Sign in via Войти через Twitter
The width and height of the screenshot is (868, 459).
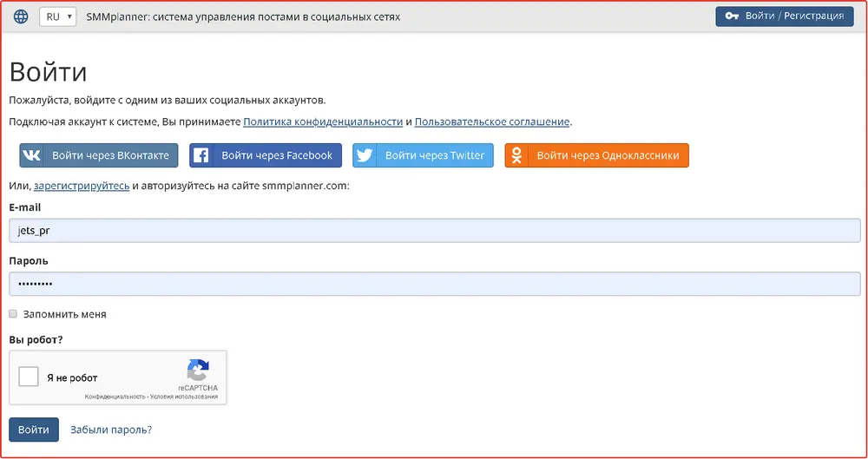coord(423,155)
